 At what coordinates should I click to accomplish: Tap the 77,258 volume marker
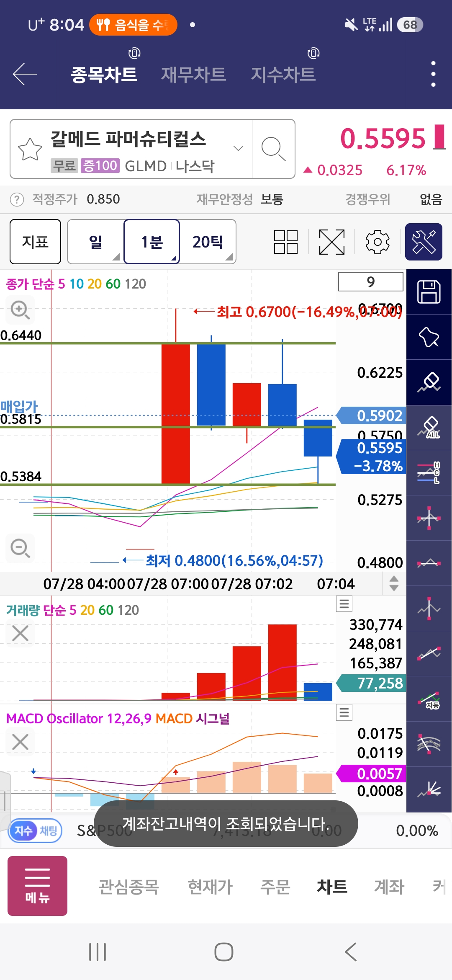click(372, 683)
